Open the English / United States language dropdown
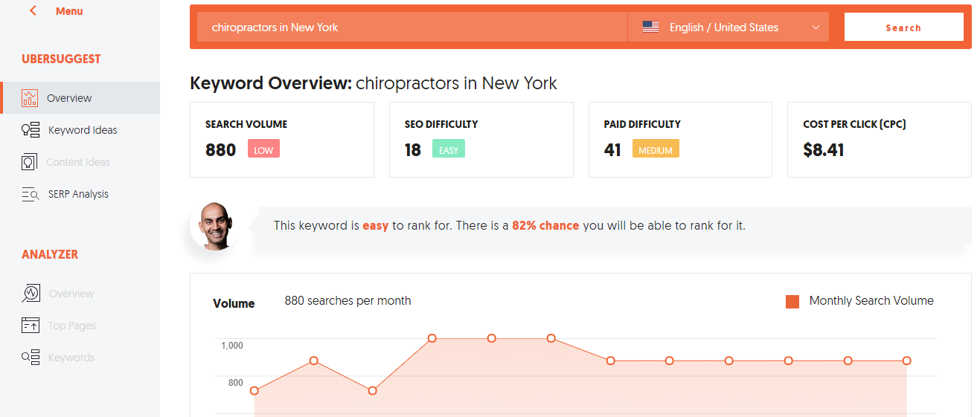Image resolution: width=980 pixels, height=417 pixels. pos(728,27)
